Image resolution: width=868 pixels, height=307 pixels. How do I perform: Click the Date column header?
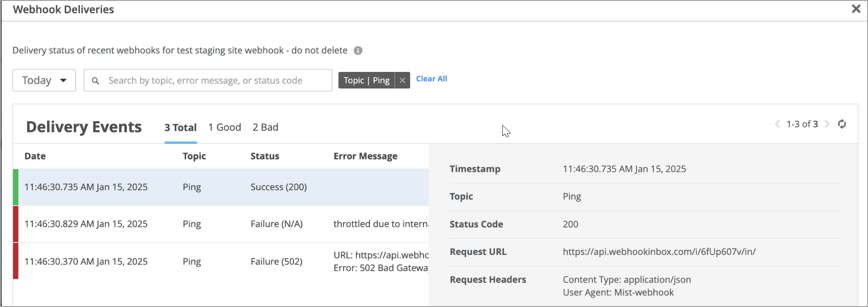pos(35,156)
